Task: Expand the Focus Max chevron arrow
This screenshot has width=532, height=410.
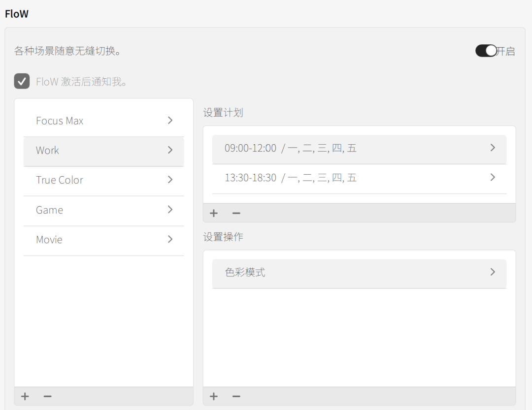Action: 170,121
